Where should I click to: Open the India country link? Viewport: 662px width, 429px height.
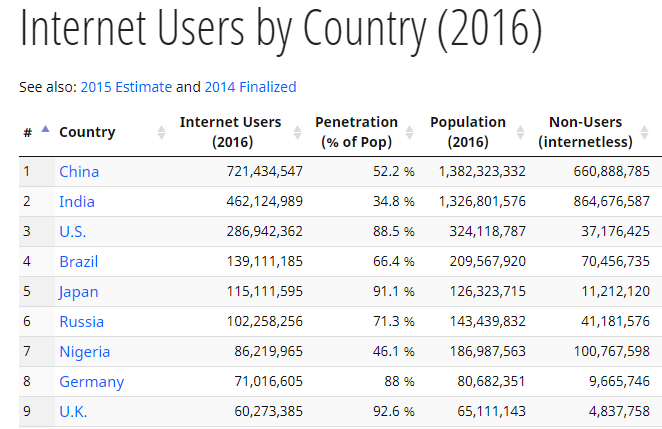77,202
